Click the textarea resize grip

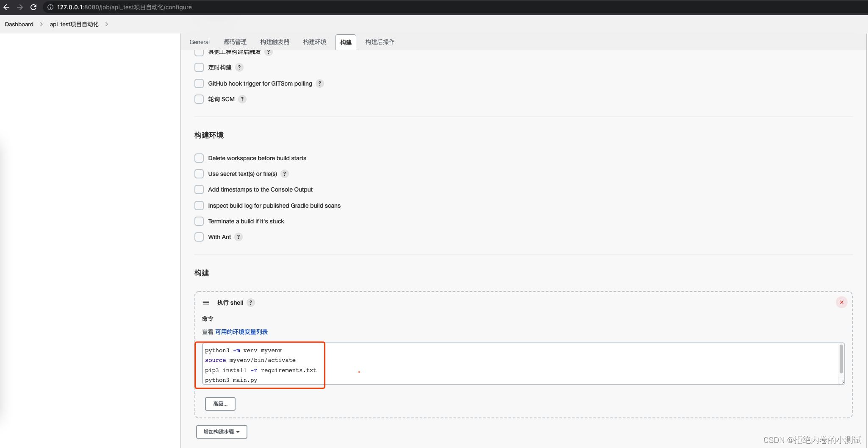(842, 381)
